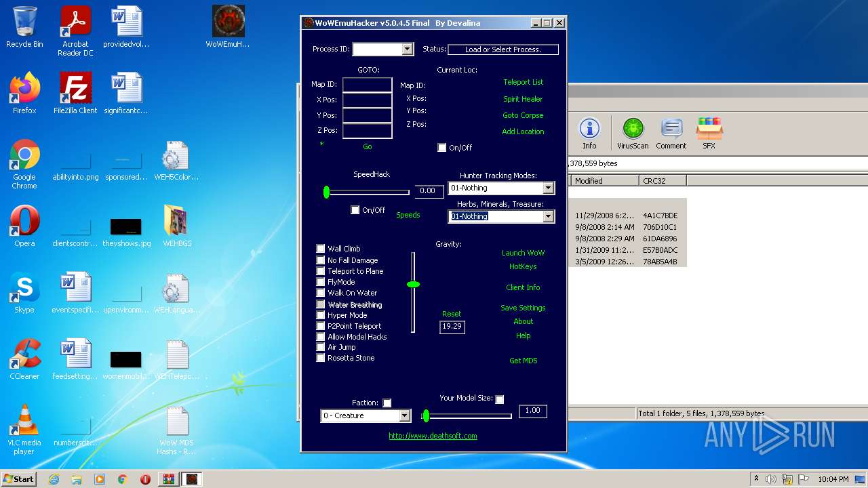Screen dimensions: 868x488
Task: Toggle Teleport to Plane checkbox
Action: pyautogui.click(x=321, y=271)
